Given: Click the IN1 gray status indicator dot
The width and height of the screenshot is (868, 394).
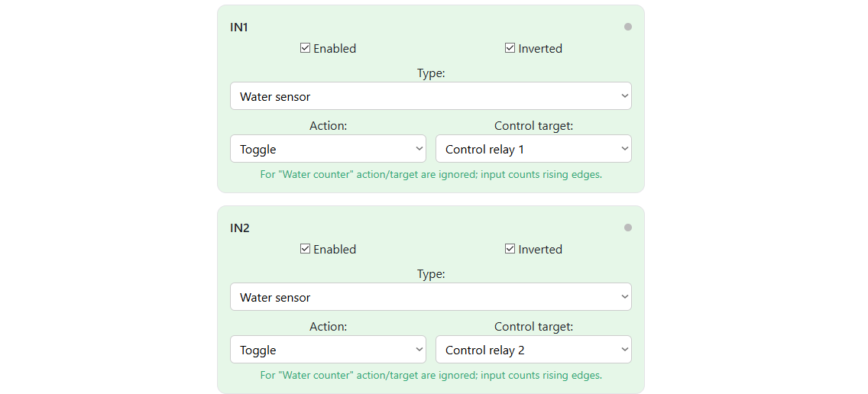Looking at the screenshot, I should [x=628, y=27].
